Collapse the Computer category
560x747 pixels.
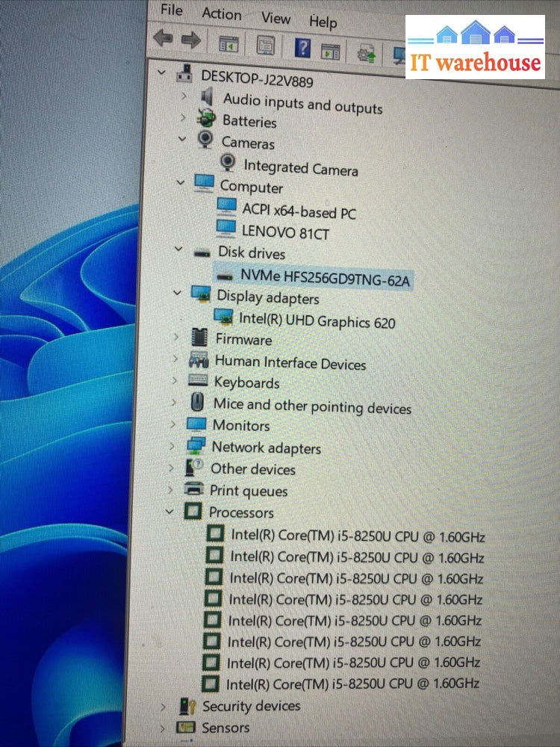coord(181,182)
